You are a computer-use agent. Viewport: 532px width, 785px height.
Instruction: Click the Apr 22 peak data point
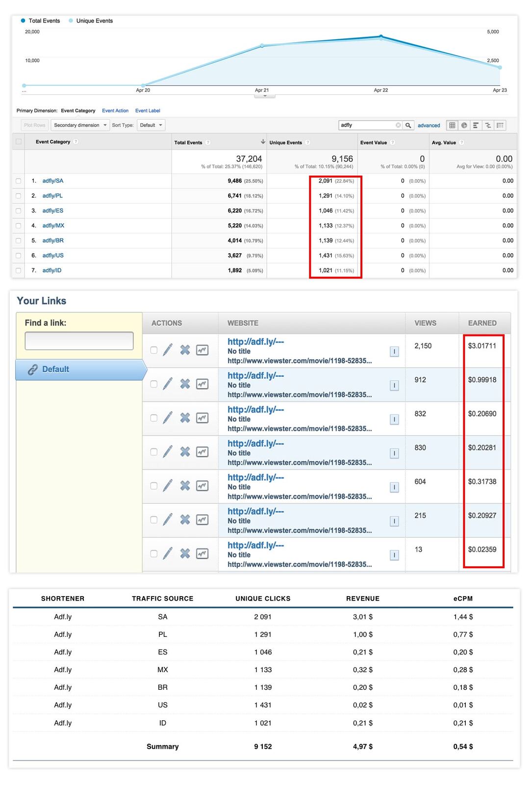(381, 36)
